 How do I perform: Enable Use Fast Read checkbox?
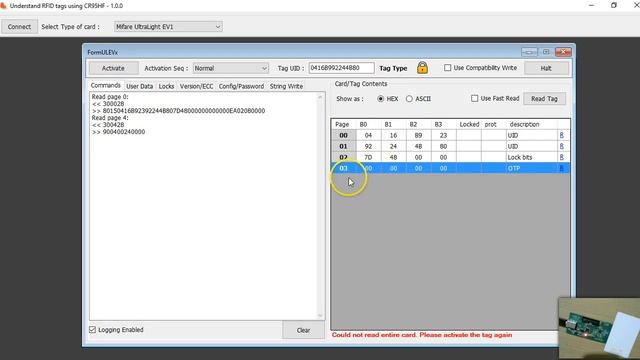(474, 98)
